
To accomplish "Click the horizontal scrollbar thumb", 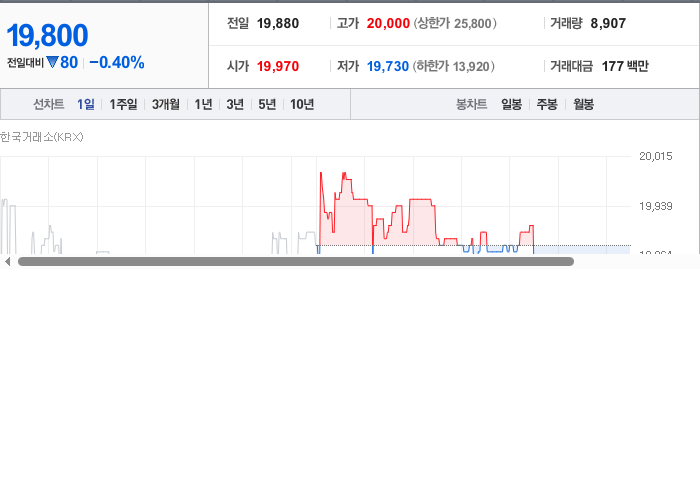I will [296, 262].
